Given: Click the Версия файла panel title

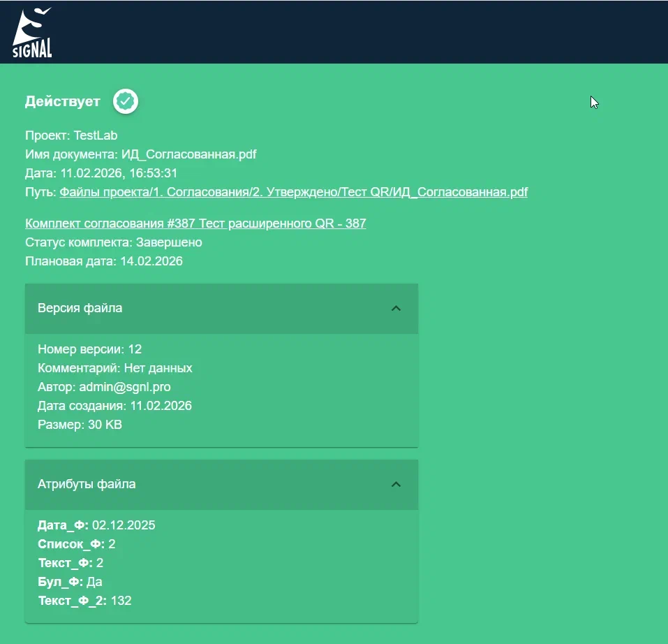Looking at the screenshot, I should (80, 308).
